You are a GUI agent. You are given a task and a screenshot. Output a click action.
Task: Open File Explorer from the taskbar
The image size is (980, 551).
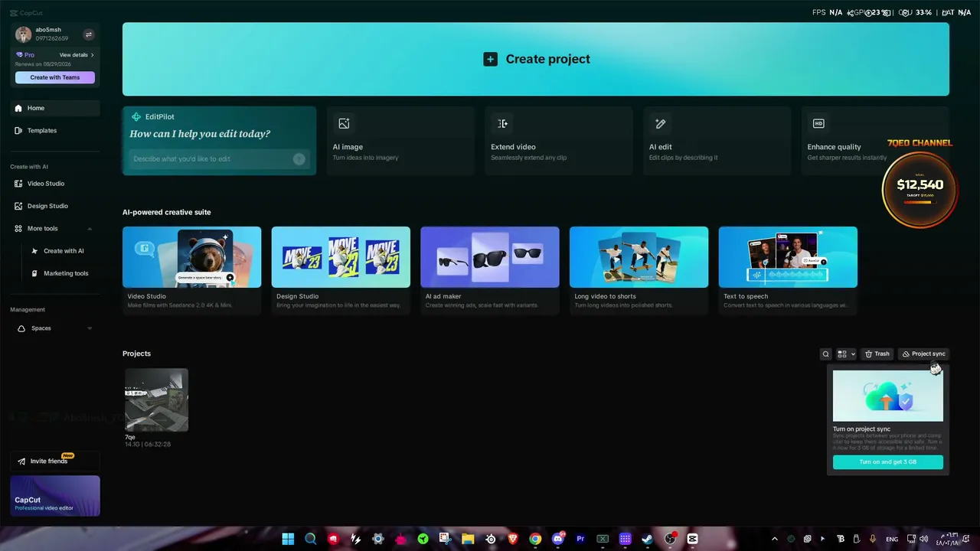pyautogui.click(x=468, y=539)
